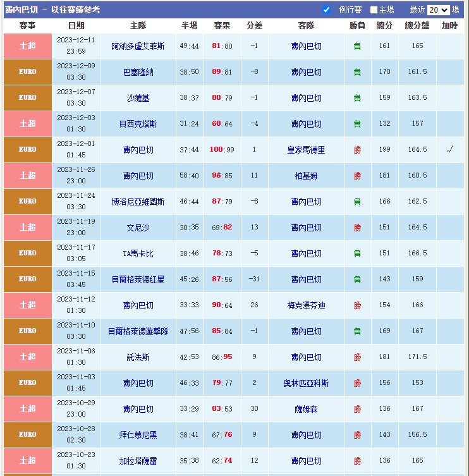Click the score 87:56 result
Image resolution: width=469 pixels, height=476 pixels.
click(222, 279)
